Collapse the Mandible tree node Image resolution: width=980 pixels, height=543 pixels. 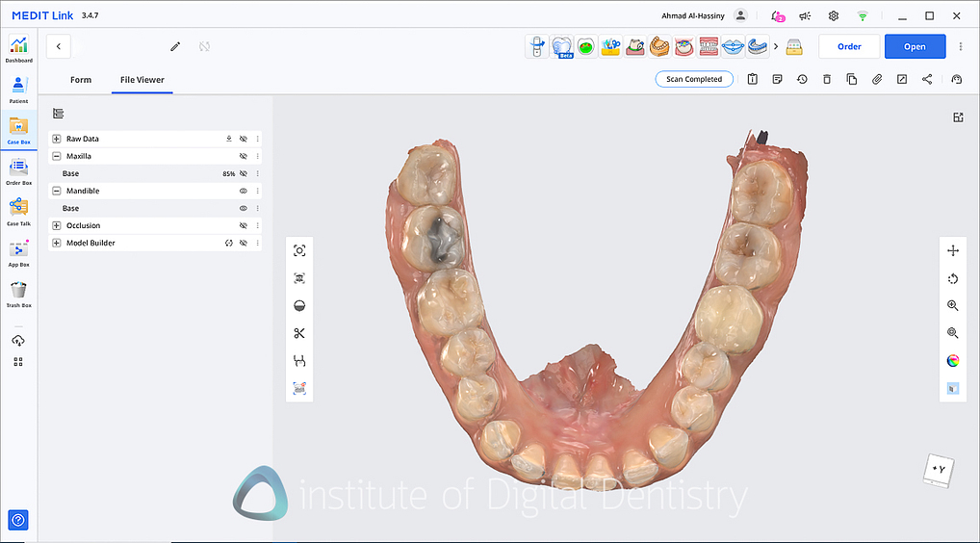click(56, 191)
